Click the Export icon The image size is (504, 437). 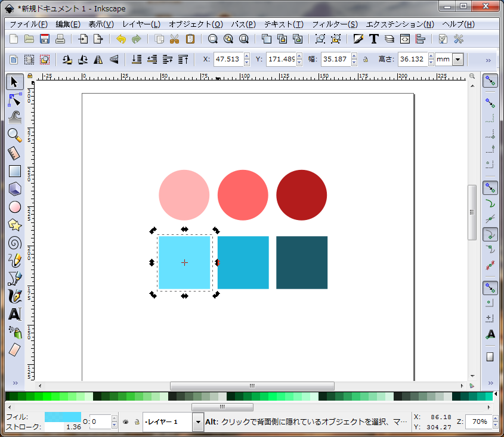[x=98, y=39]
